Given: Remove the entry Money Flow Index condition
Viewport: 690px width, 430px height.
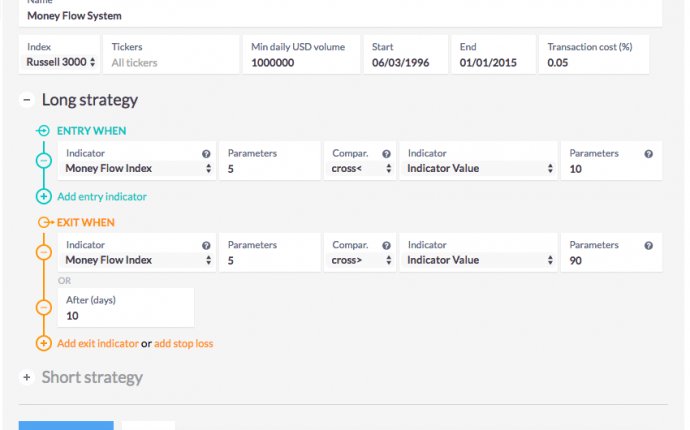Looking at the screenshot, I should [x=44, y=161].
